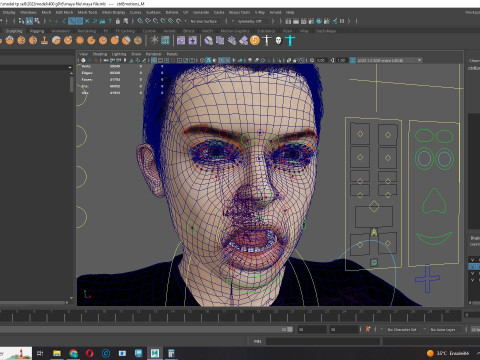This screenshot has width=480, height=360.
Task: Edit the viewport gamma 1.00 field
Action: tap(341, 60)
